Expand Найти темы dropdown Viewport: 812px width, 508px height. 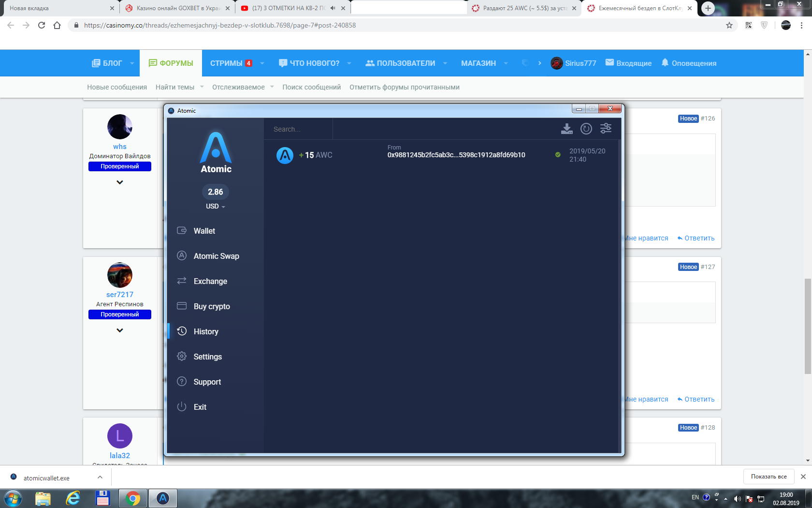(x=202, y=87)
